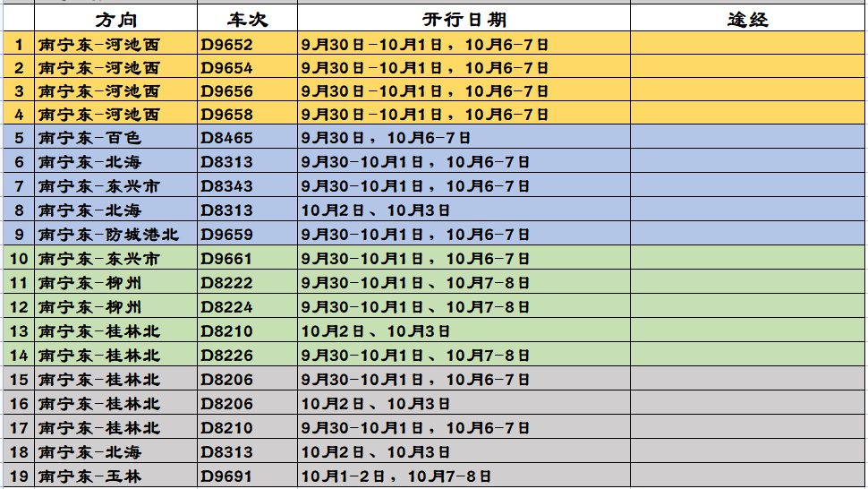Click the 南宁东-百色 direction cell
868x489 pixels.
pyautogui.click(x=89, y=138)
